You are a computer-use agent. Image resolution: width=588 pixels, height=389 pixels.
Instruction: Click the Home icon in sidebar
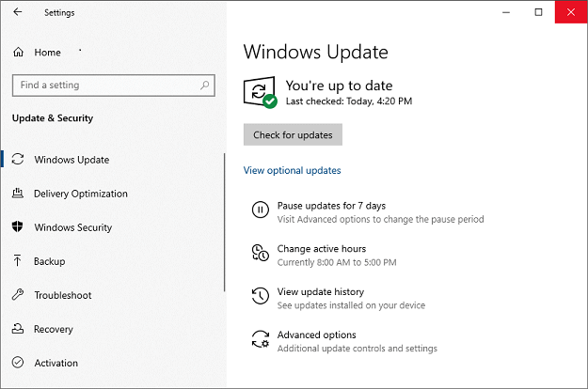pyautogui.click(x=18, y=53)
